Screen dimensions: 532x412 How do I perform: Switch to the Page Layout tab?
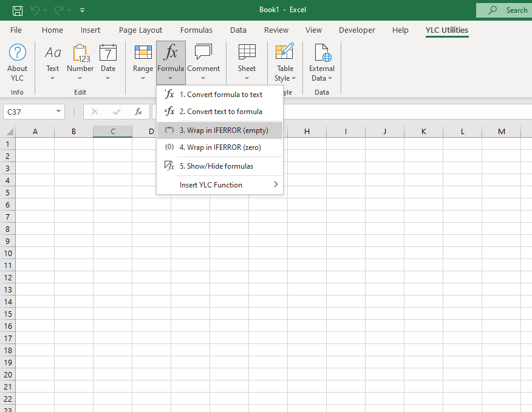pos(140,30)
